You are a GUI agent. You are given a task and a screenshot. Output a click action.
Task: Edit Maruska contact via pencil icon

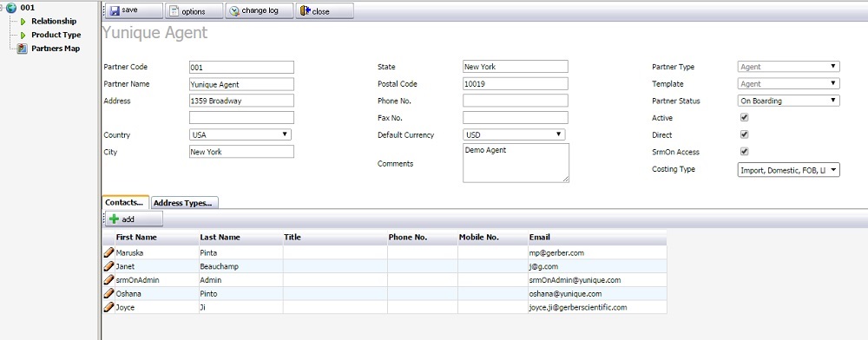(108, 252)
